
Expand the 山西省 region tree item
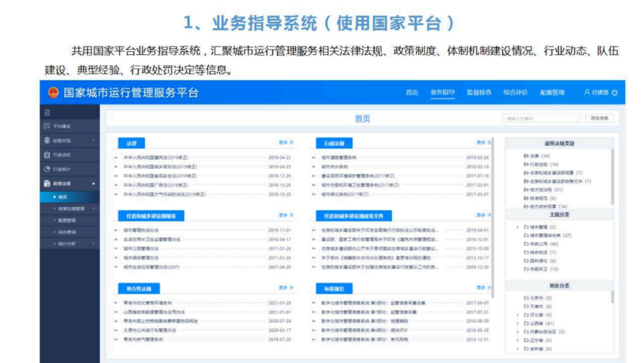[x=518, y=324]
